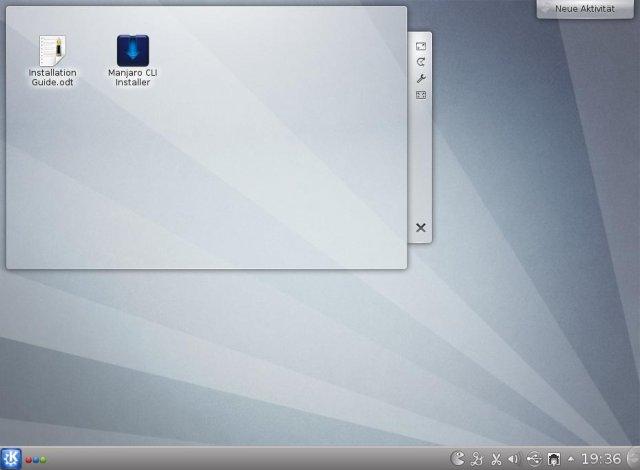Open the panel toolbox cashew at right edge
This screenshot has width=640, height=470.
634,459
